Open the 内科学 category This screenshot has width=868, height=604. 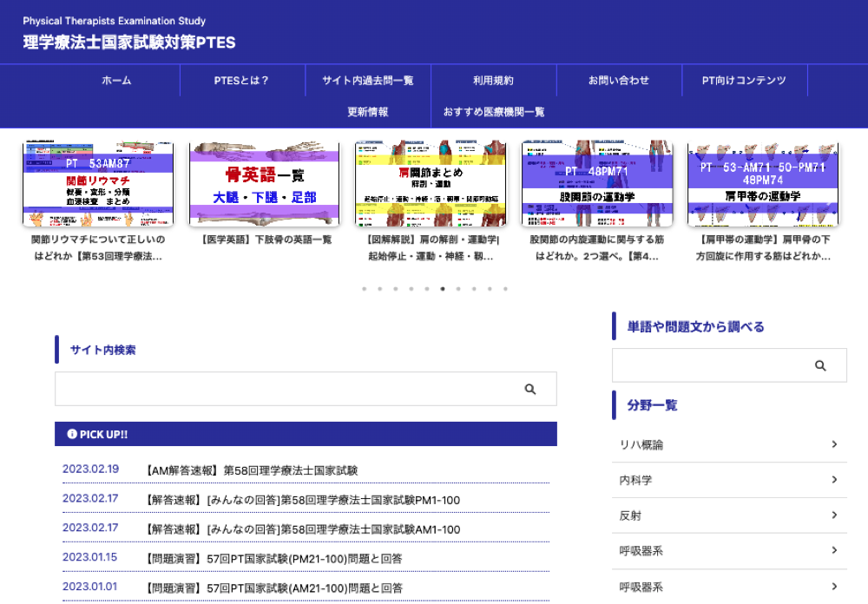point(729,480)
